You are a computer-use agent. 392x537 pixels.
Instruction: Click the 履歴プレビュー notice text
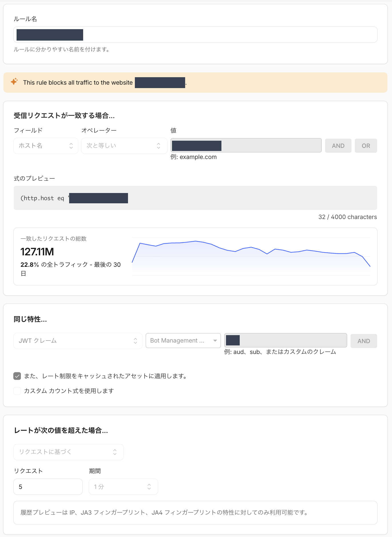[164, 512]
